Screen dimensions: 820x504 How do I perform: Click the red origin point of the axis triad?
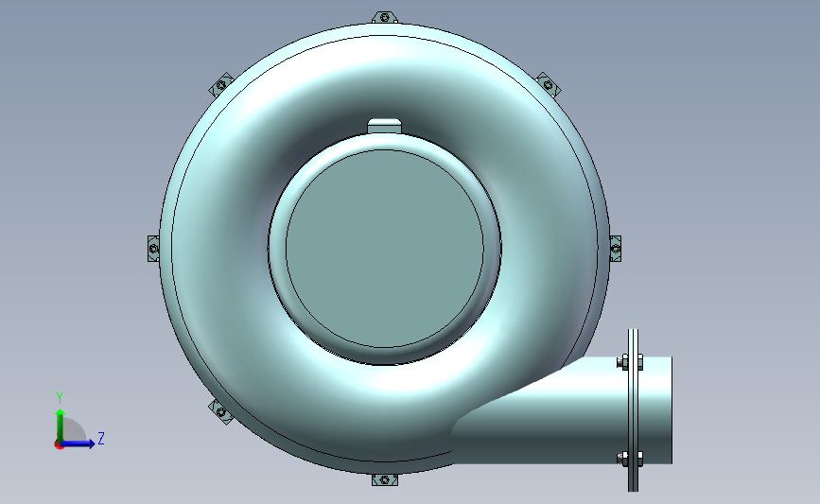coord(59,445)
